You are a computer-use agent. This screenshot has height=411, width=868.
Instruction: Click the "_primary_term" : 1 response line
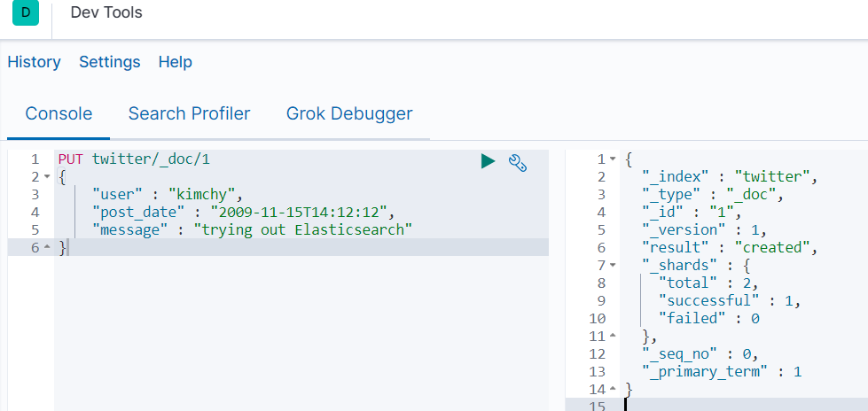click(722, 372)
